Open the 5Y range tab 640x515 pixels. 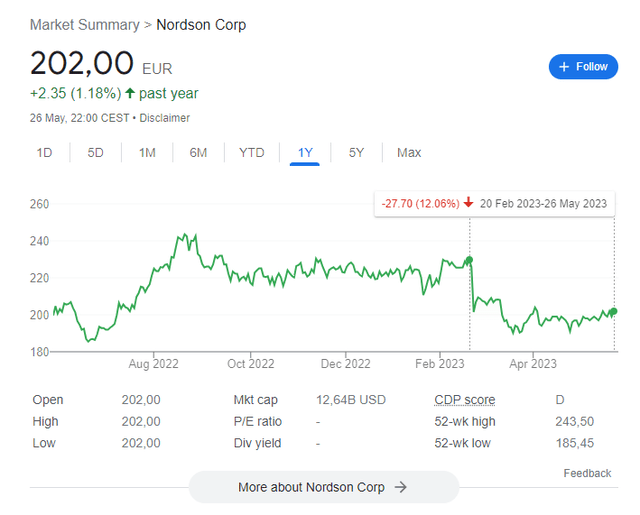click(x=356, y=153)
